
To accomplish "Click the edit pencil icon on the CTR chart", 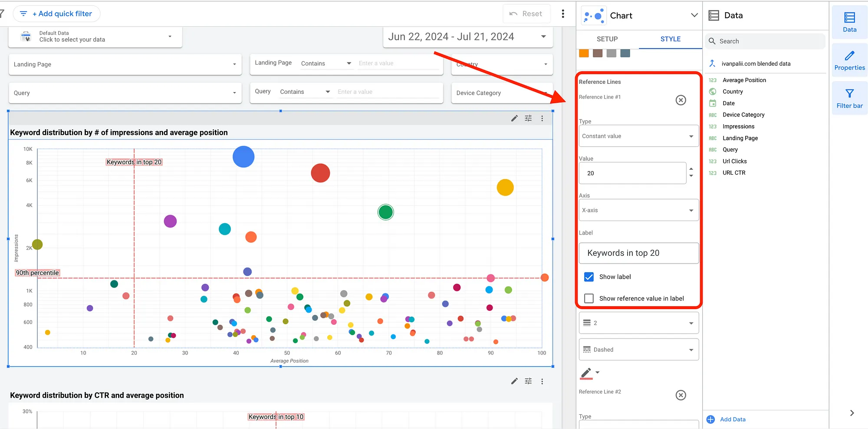I will coord(514,381).
